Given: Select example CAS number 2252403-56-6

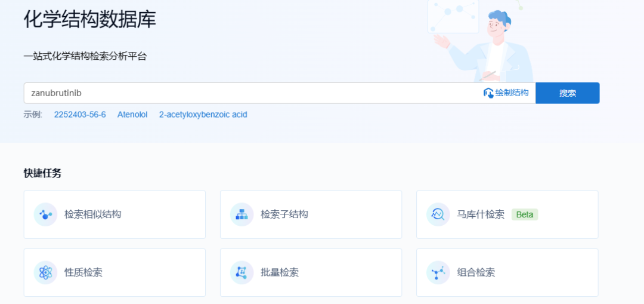Looking at the screenshot, I should coord(80,115).
